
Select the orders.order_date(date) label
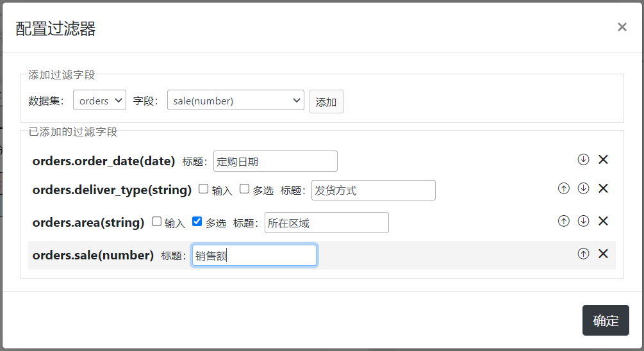tap(104, 161)
